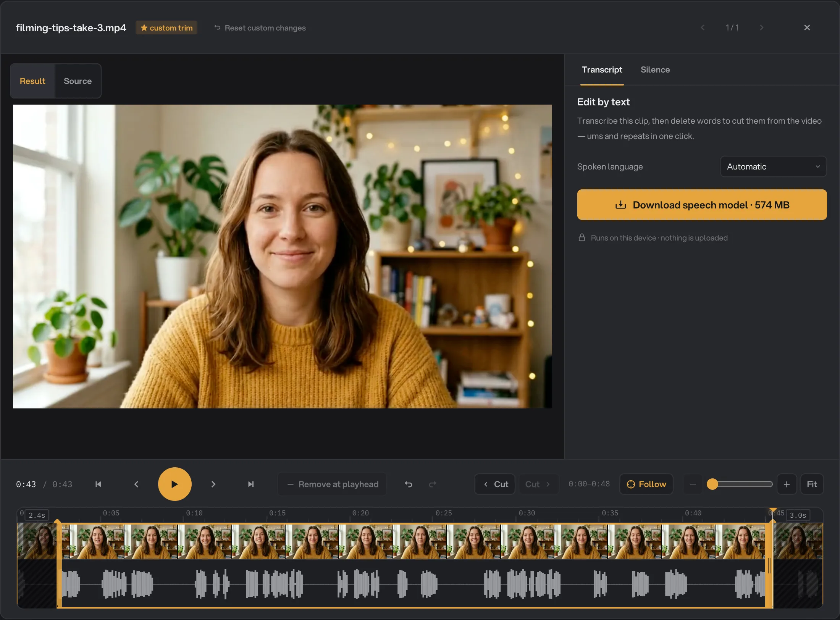
Task: Click the 1/1 clip counter
Action: [732, 27]
